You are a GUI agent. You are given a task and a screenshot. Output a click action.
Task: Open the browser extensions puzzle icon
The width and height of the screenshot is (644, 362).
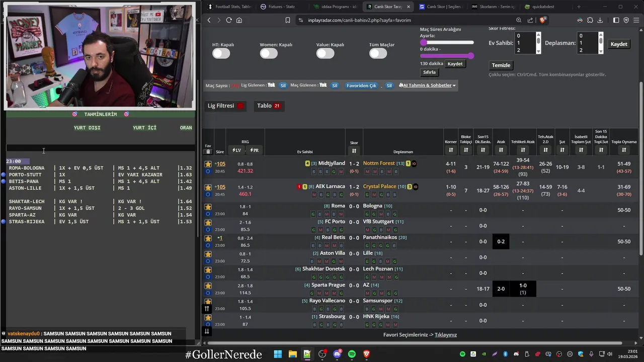pyautogui.click(x=590, y=20)
